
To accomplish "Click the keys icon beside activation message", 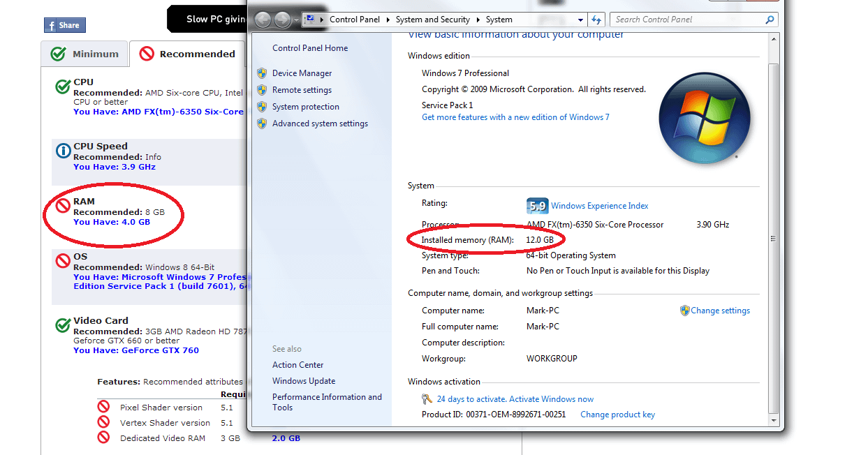I will pos(427,399).
